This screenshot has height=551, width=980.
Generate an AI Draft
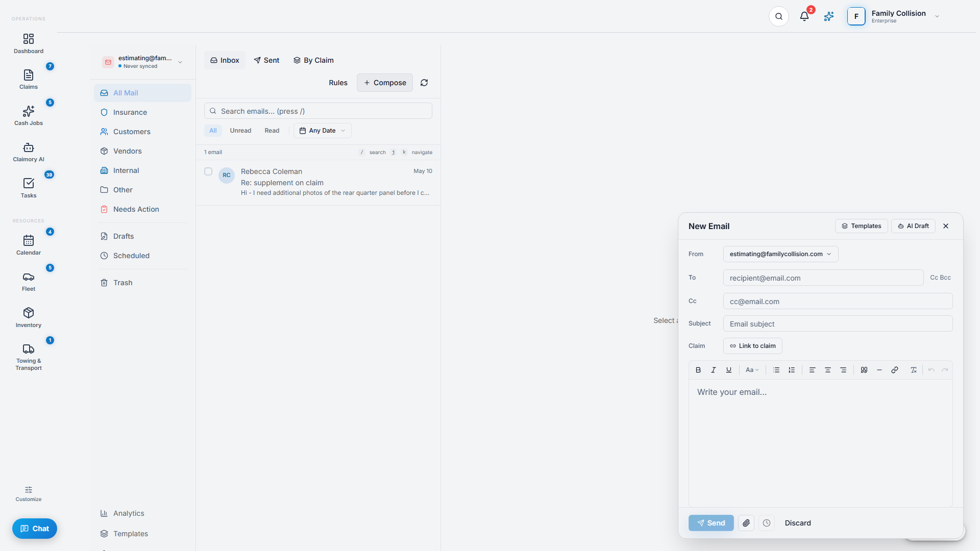click(913, 226)
